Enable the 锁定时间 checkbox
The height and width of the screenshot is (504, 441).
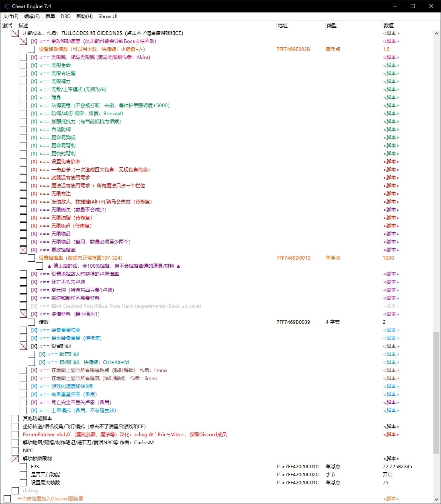click(x=31, y=354)
